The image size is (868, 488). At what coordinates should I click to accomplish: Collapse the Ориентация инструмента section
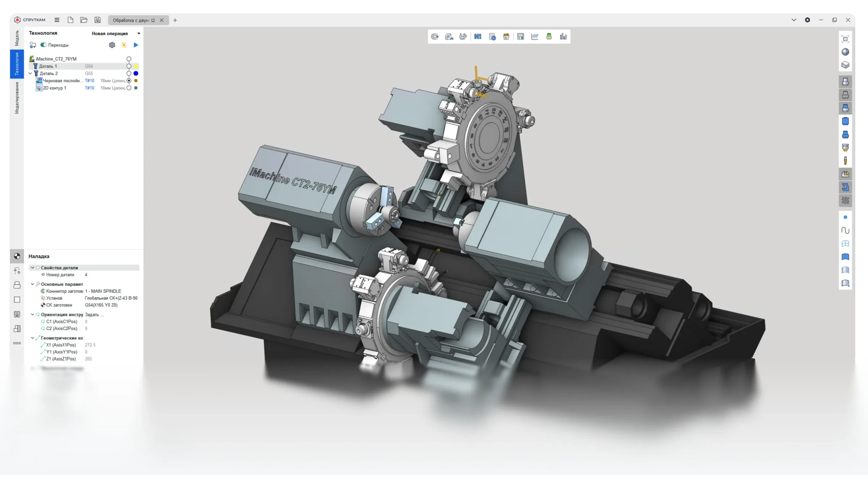(33, 314)
